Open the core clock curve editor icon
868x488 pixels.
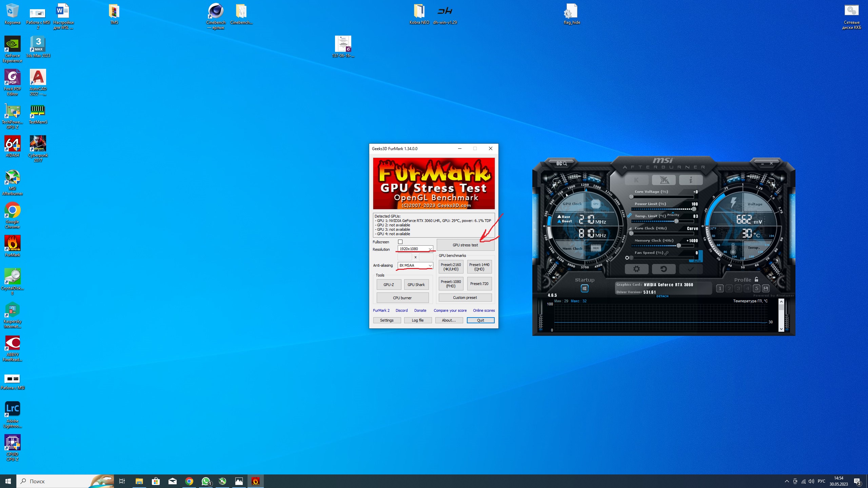tap(630, 228)
